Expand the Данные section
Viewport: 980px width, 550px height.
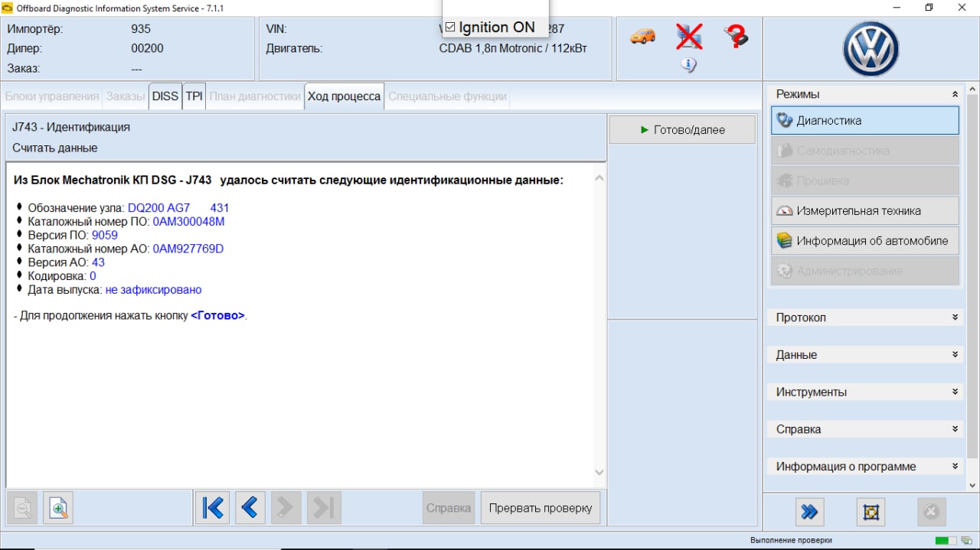pyautogui.click(x=955, y=355)
